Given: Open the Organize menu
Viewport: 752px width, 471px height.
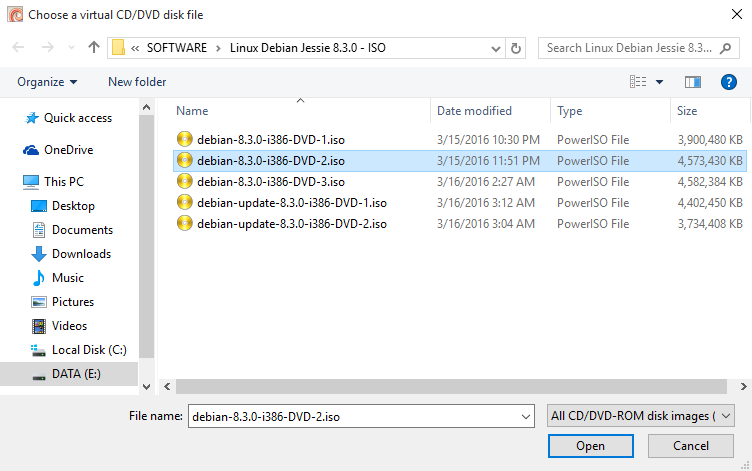Looking at the screenshot, I should click(47, 82).
